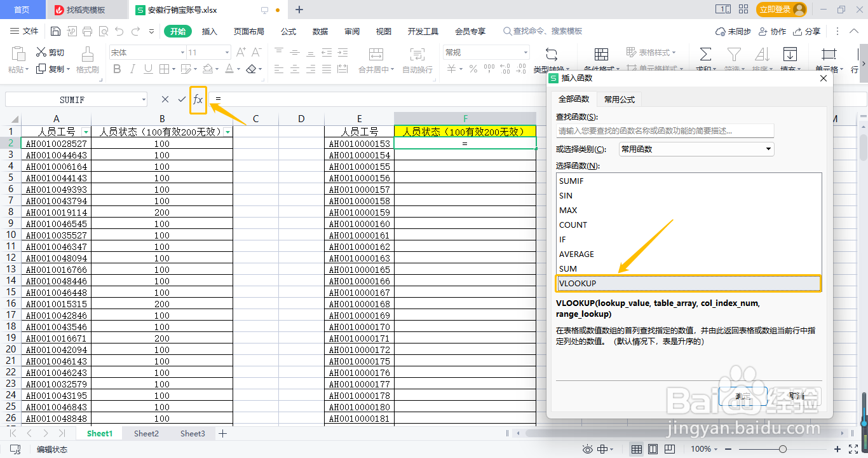Click the Format Painter (格式刷) tool
Image resolution: width=868 pixels, height=458 pixels.
88,60
